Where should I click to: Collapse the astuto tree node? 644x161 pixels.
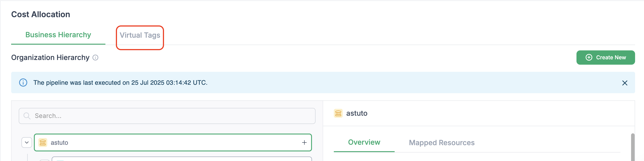[27, 142]
